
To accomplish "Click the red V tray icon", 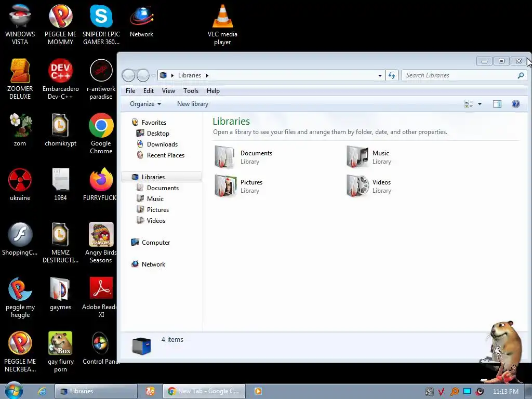I will (x=441, y=392).
